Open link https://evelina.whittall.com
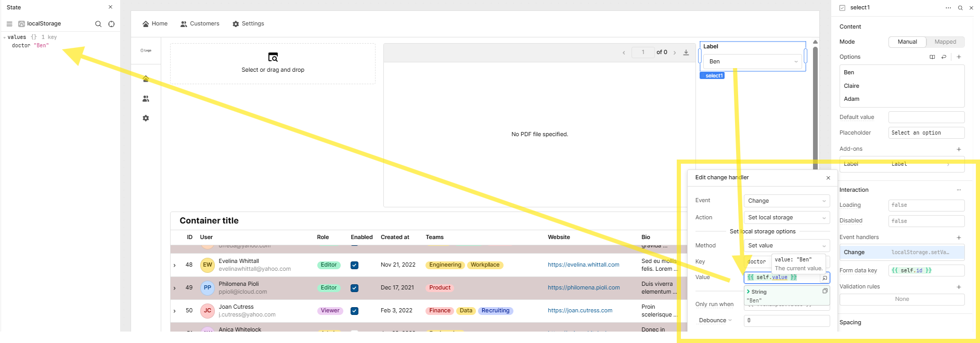 click(x=583, y=265)
